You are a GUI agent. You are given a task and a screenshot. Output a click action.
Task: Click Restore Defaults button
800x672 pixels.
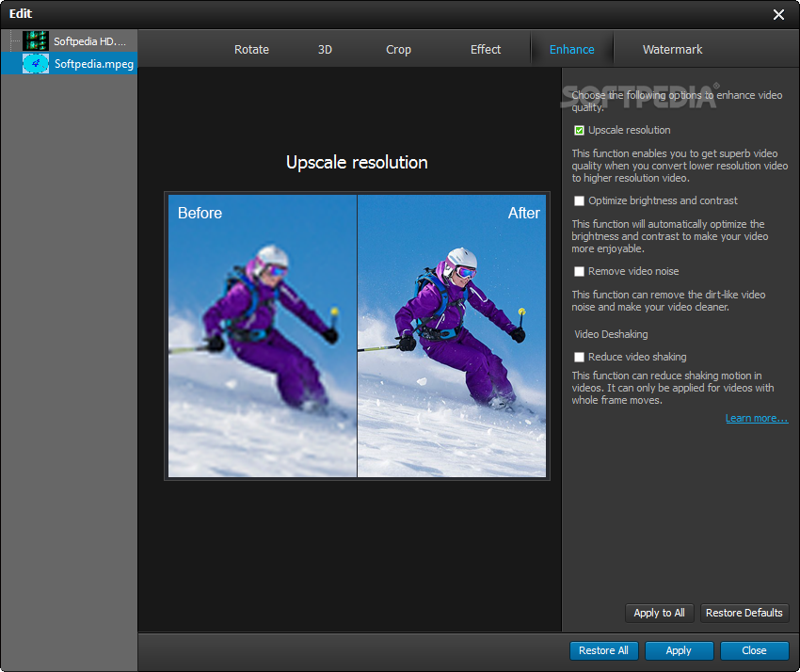pos(744,613)
